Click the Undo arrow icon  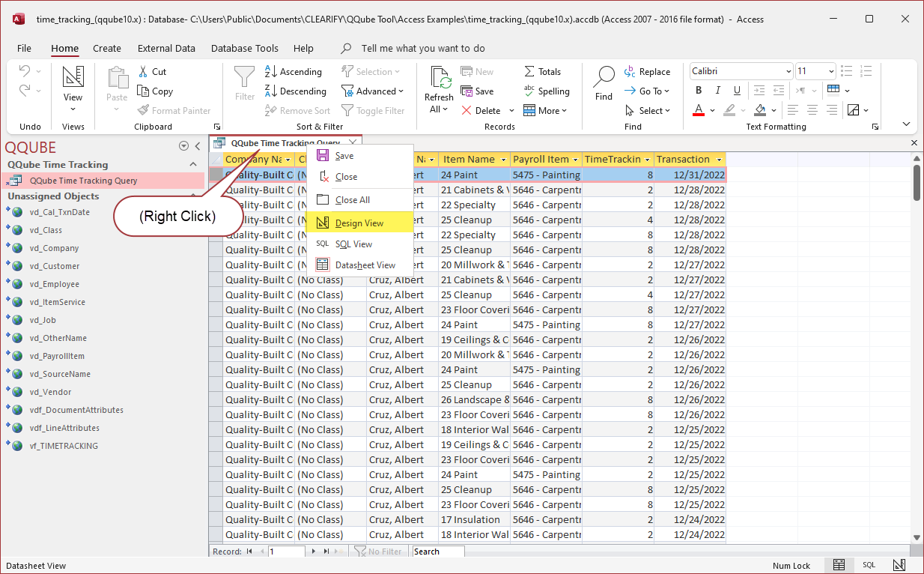point(25,71)
